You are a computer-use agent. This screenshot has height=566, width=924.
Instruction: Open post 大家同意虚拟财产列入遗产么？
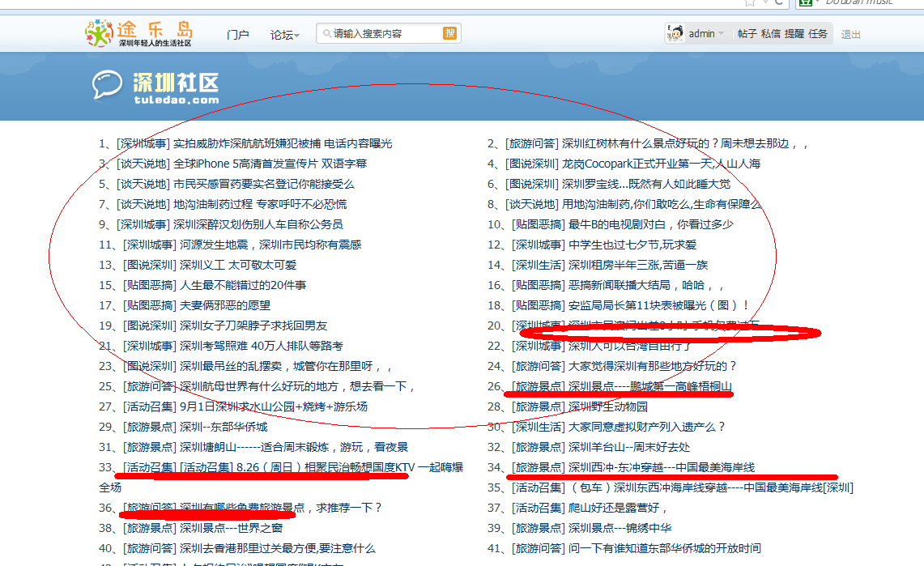[x=646, y=427]
